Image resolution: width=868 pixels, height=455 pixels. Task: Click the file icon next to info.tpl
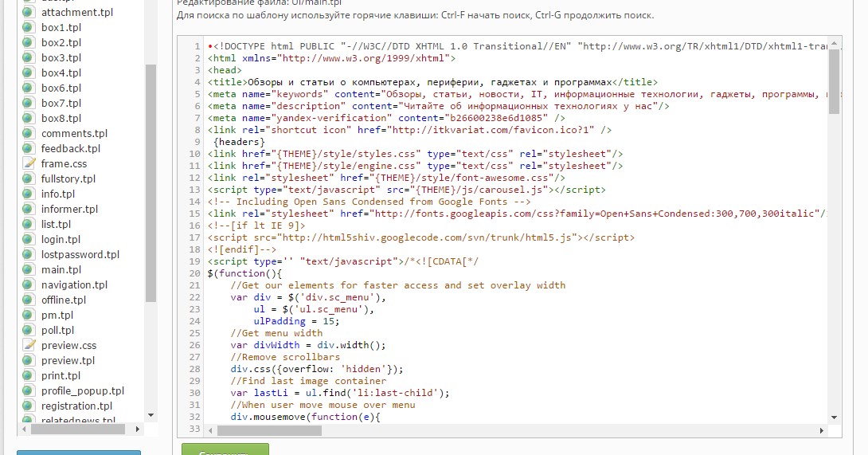pos(28,194)
